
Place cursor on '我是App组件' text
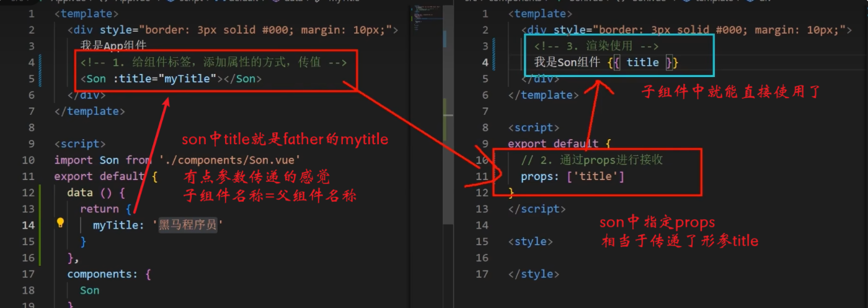[113, 46]
